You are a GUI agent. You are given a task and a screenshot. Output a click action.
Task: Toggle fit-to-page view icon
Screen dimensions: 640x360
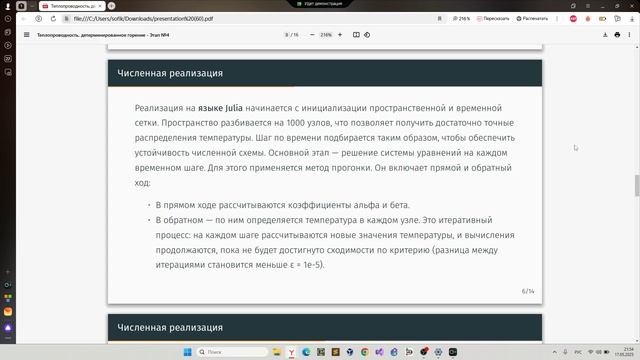pyautogui.click(x=356, y=35)
